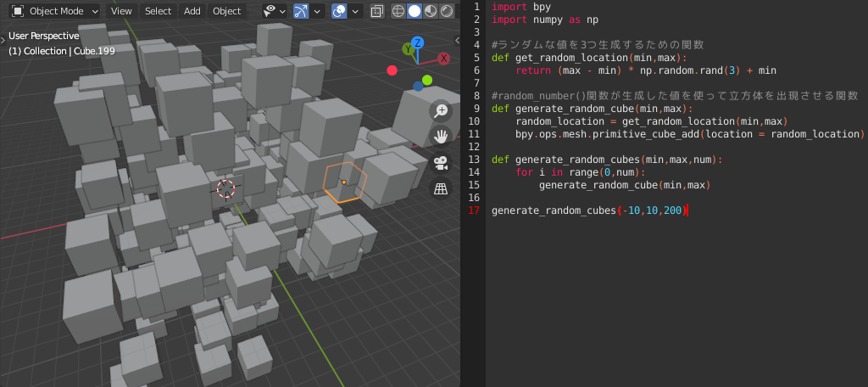Toggle camera view with the camera icon
The width and height of the screenshot is (868, 387).
click(x=441, y=163)
